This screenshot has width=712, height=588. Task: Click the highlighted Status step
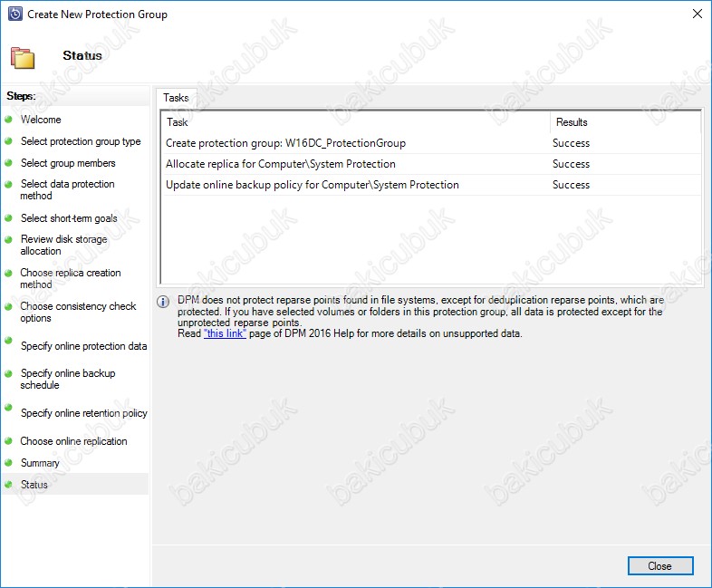(75, 484)
